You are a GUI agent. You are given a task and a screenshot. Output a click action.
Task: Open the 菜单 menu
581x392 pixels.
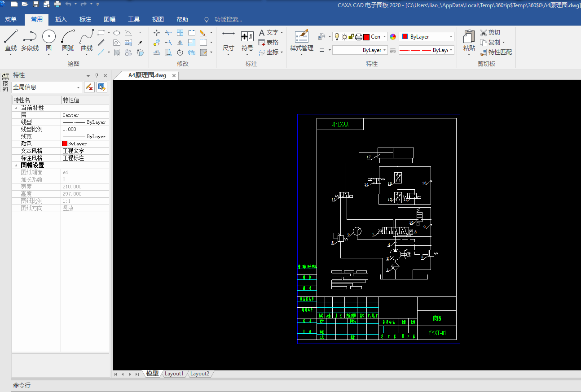10,19
